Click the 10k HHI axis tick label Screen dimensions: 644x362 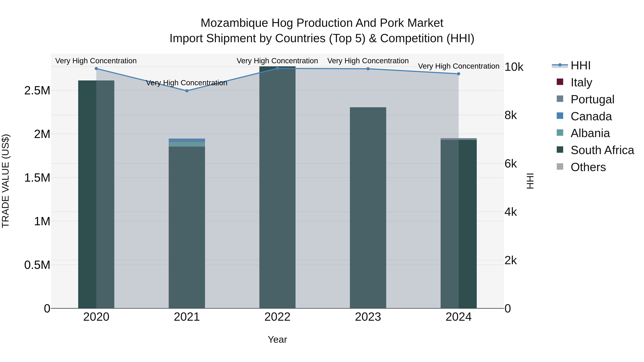click(514, 67)
